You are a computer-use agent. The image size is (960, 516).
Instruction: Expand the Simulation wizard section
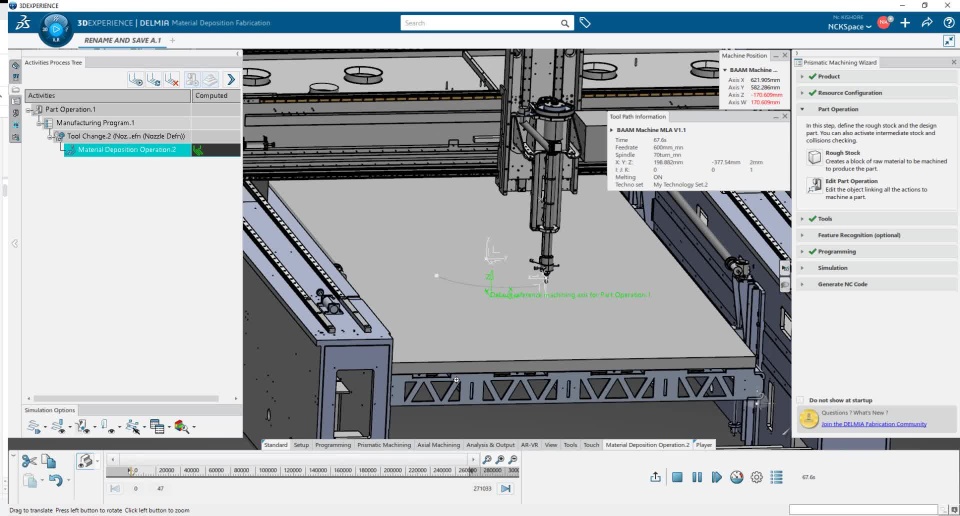coord(802,268)
